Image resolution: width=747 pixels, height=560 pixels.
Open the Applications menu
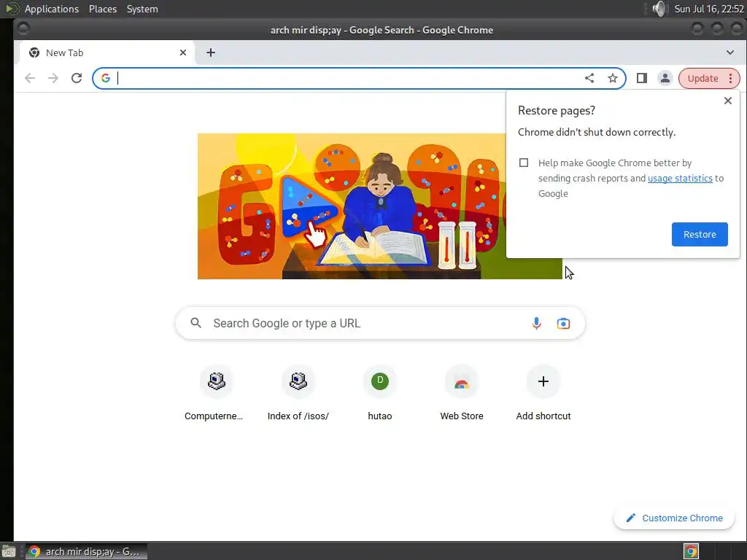(52, 9)
